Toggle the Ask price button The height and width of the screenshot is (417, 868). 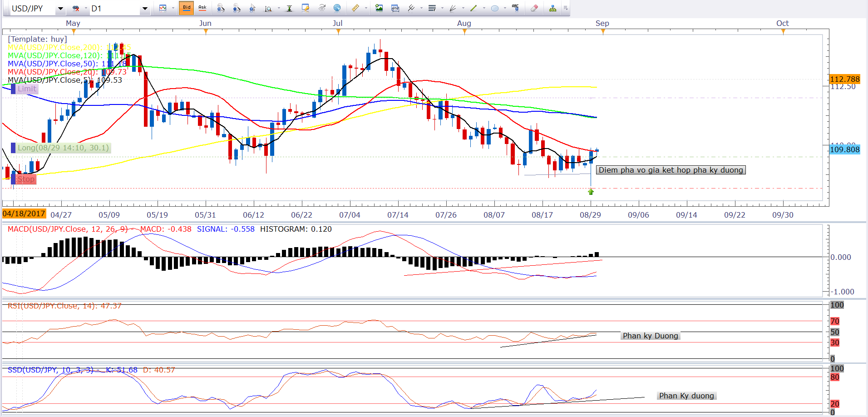(x=202, y=8)
